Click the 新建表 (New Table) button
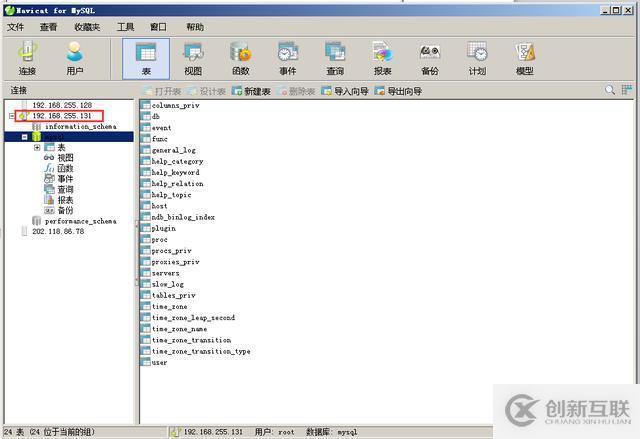This screenshot has height=439, width=640. coord(251,91)
